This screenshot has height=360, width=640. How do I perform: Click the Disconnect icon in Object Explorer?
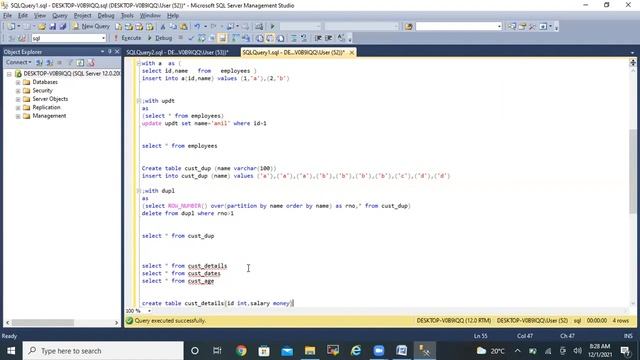point(49,62)
